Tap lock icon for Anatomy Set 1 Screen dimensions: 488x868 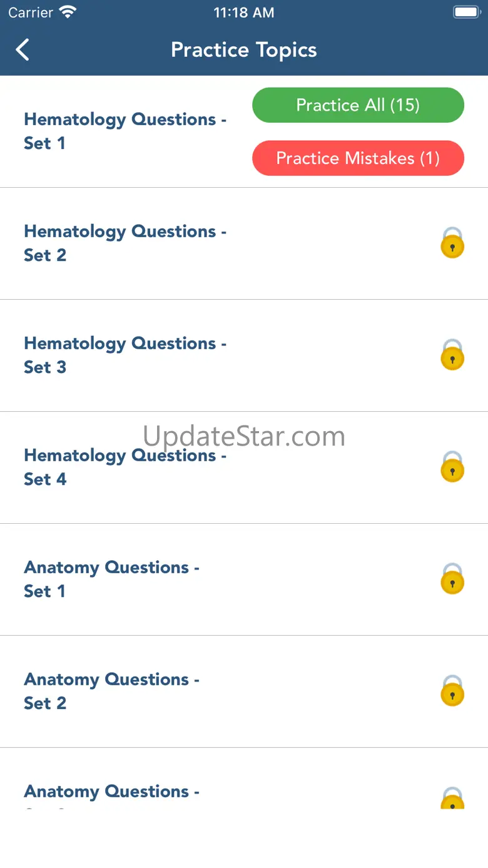click(x=452, y=579)
